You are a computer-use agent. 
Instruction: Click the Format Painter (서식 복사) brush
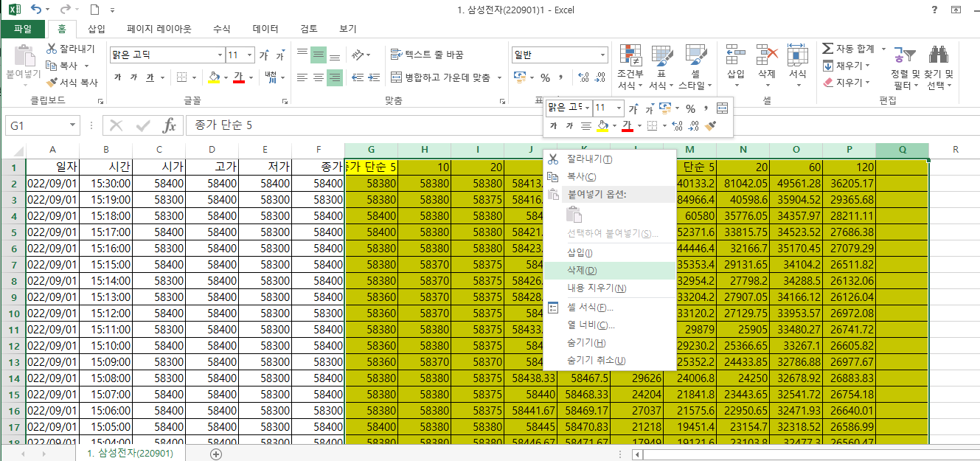tap(52, 83)
